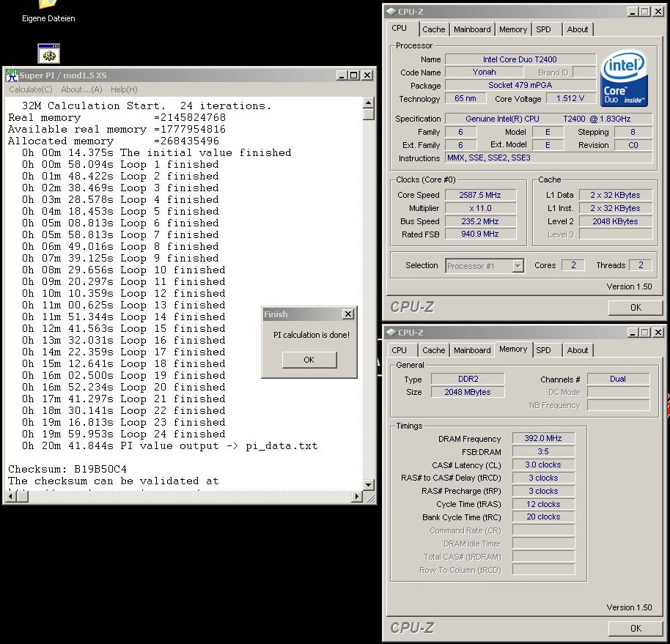670x644 pixels.
Task: Open the About...(A) menu in Super PI
Action: tap(81, 89)
